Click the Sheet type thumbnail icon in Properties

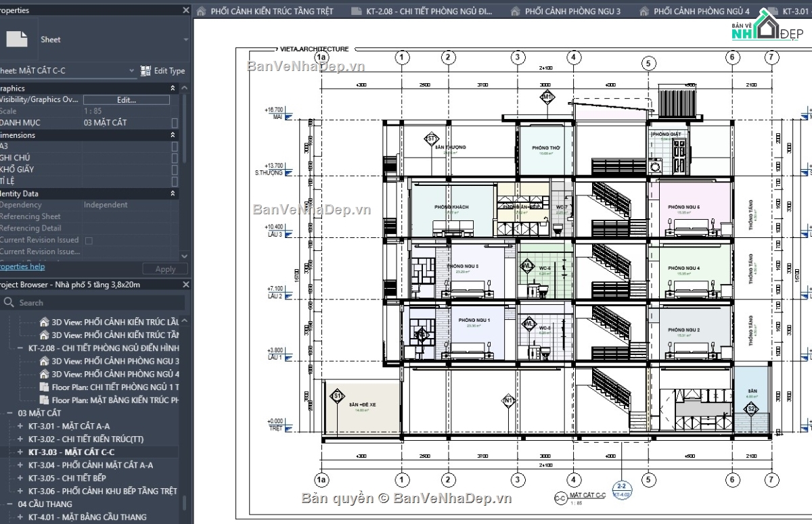(x=16, y=39)
